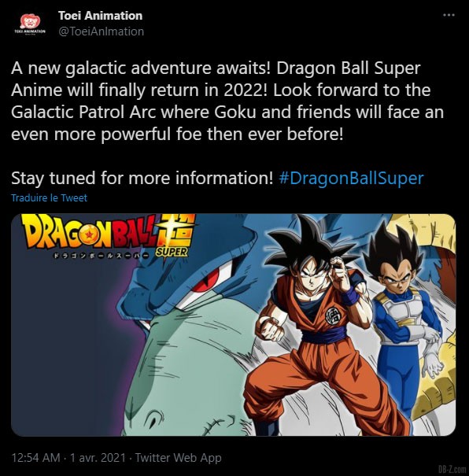The image size is (469, 476).
Task: Click the DB-Z.com watermark
Action: 452,470
